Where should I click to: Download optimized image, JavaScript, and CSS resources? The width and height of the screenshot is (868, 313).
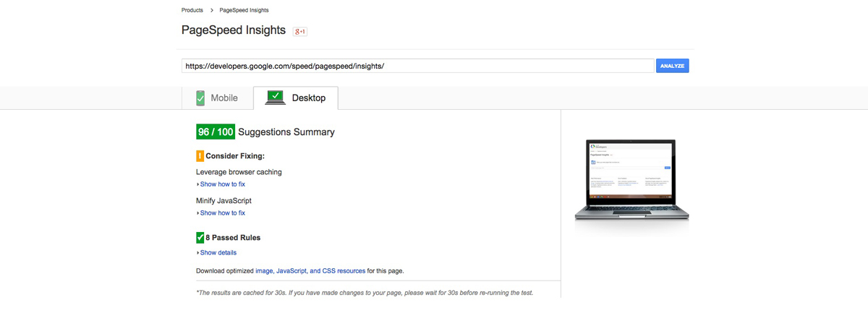pyautogui.click(x=310, y=271)
